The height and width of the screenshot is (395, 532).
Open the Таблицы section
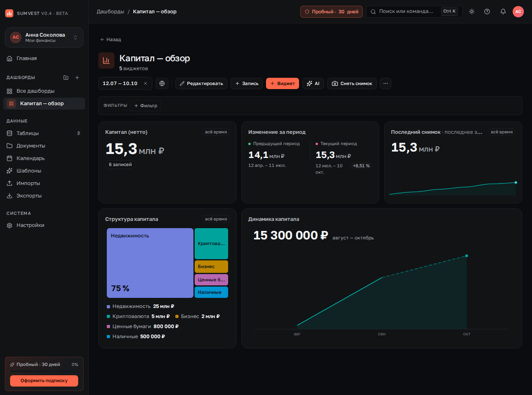[44, 133]
